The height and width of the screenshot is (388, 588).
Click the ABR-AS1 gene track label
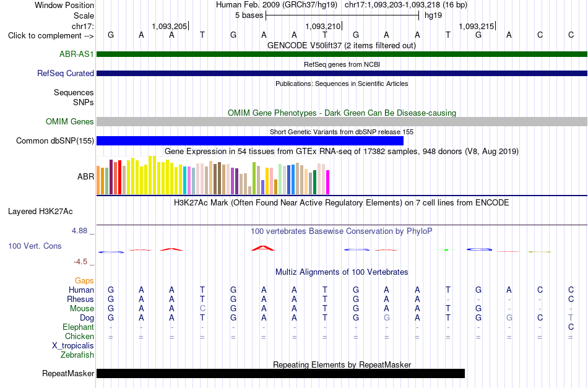[x=77, y=54]
